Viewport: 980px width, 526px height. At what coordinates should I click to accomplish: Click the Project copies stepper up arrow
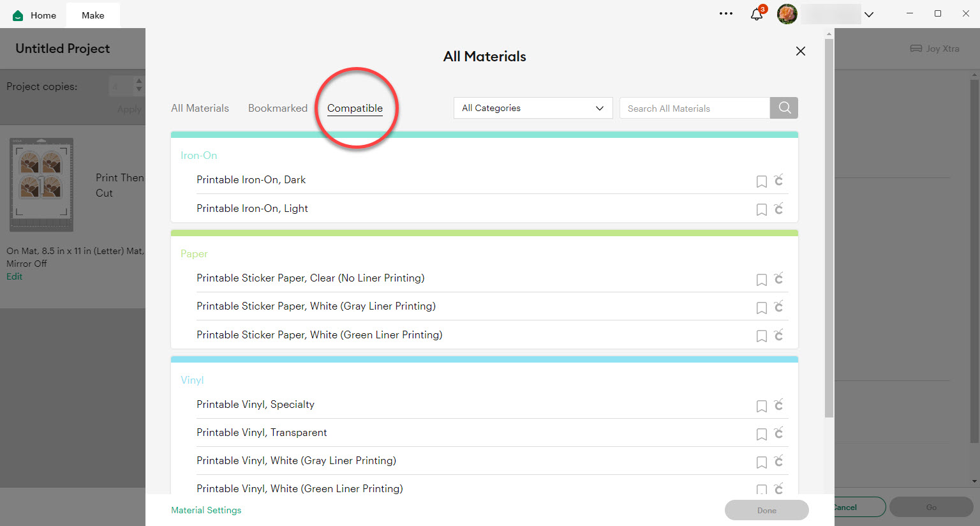(138, 82)
